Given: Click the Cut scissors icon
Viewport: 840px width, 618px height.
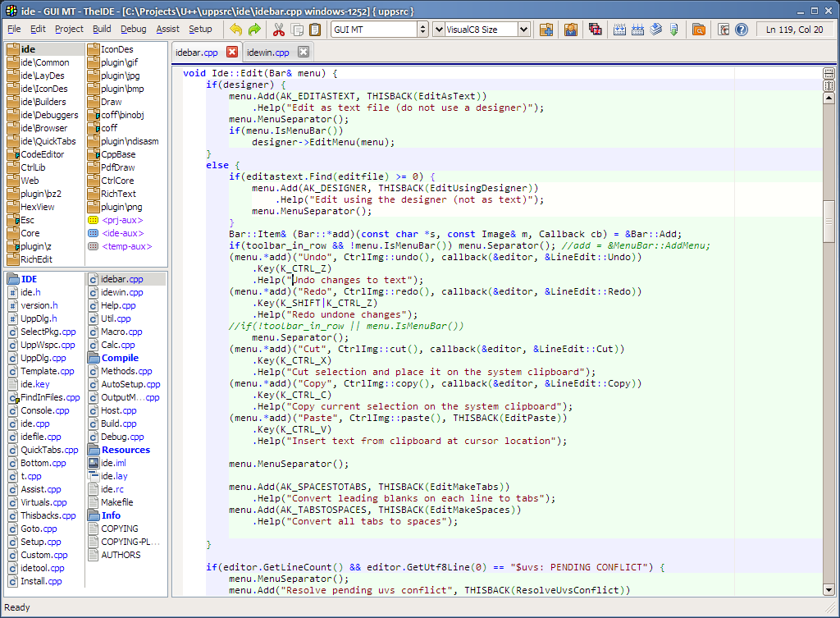Looking at the screenshot, I should [x=278, y=30].
